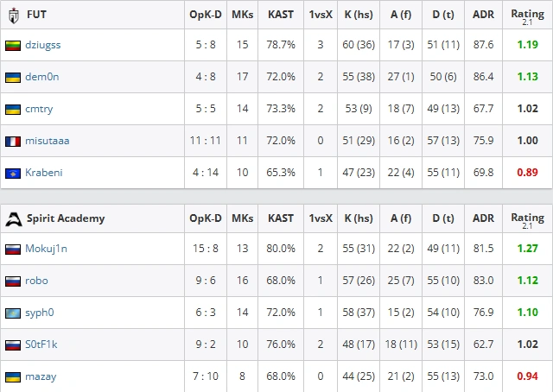Click the Lithuanian flag next to dziugss
This screenshot has width=553, height=392.
click(x=13, y=46)
